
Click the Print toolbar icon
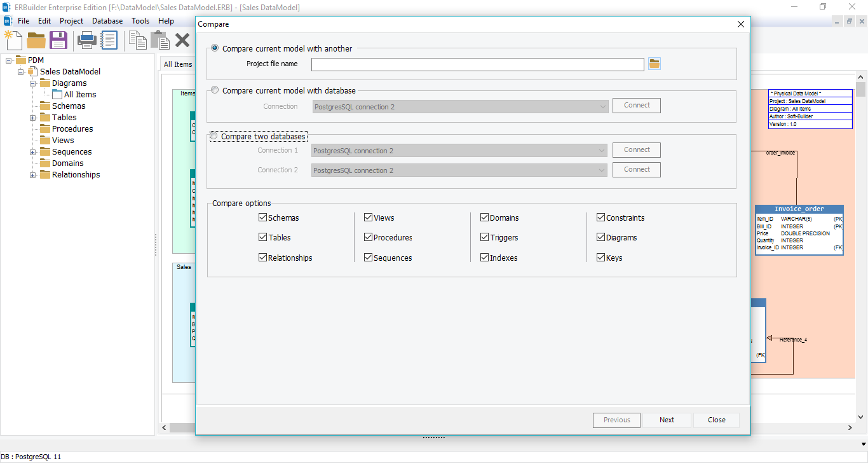tap(86, 39)
